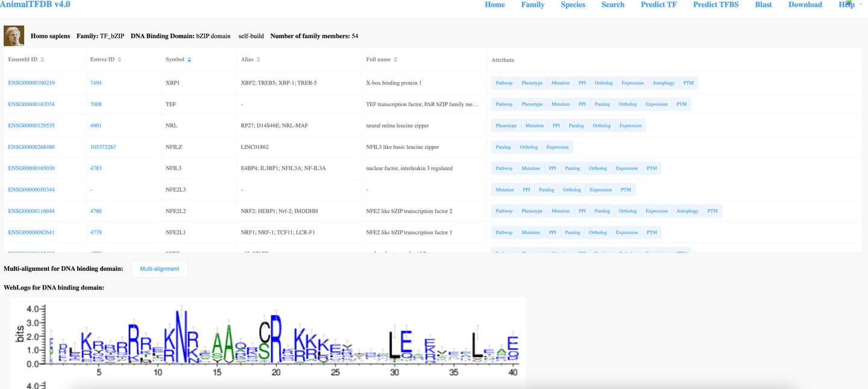868x389 pixels.
Task: Sort table by Entrez ID arrows
Action: 119,60
